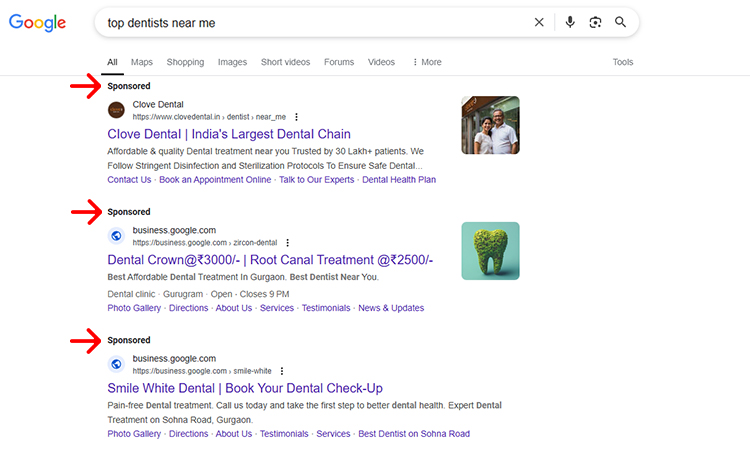The width and height of the screenshot is (750, 450).
Task: Open Google Lens image search icon
Action: pyautogui.click(x=595, y=22)
